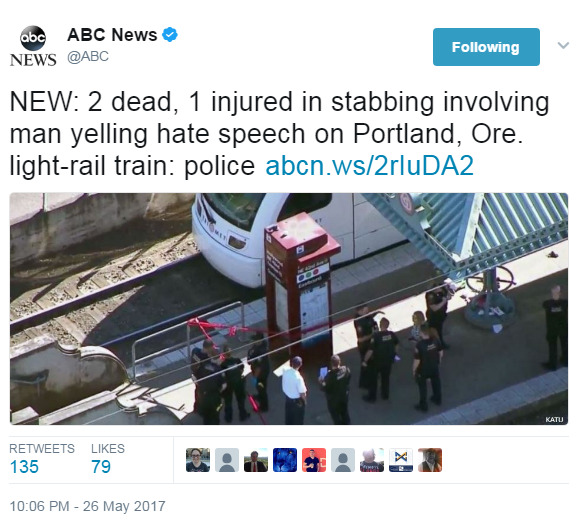This screenshot has height=521, width=579.
Task: Expand the tweet options chevron
Action: coord(563,45)
